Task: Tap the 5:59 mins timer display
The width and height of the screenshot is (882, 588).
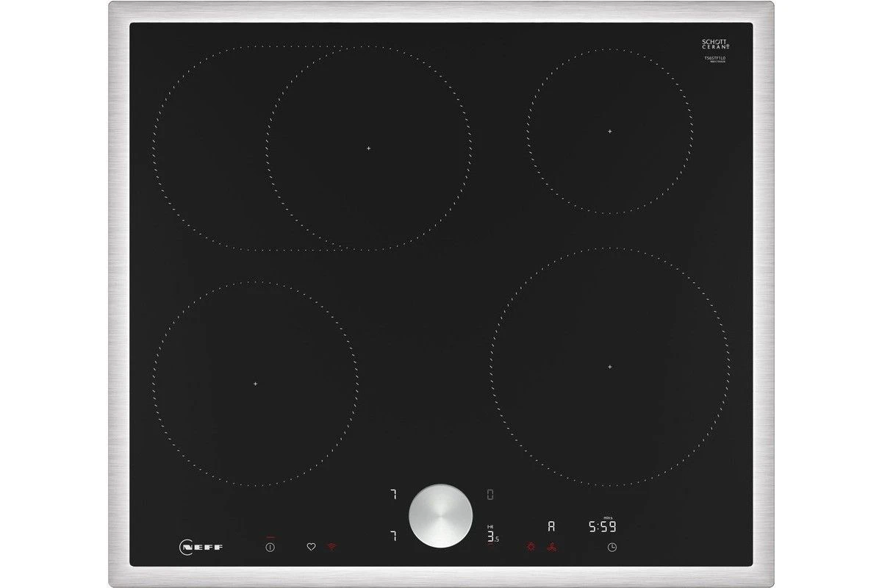Action: coord(602,526)
